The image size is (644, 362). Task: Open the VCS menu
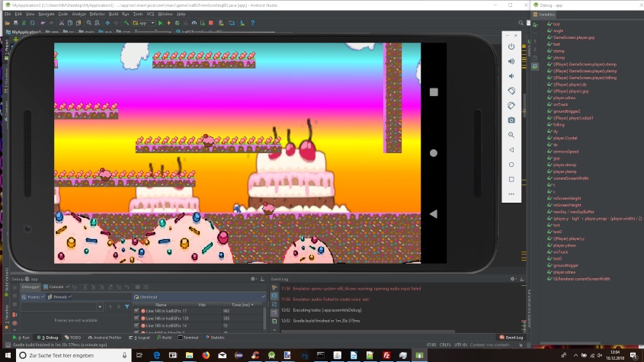click(x=150, y=14)
